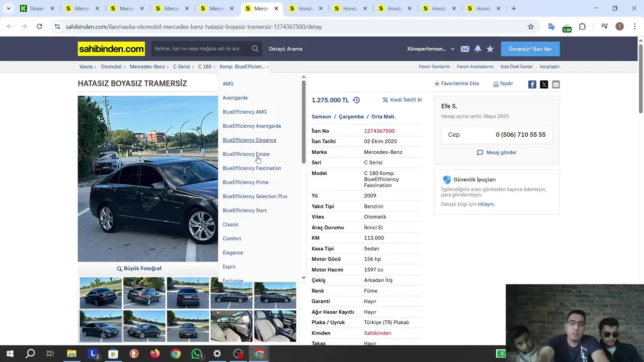Open notifications bell in site header

click(x=477, y=49)
